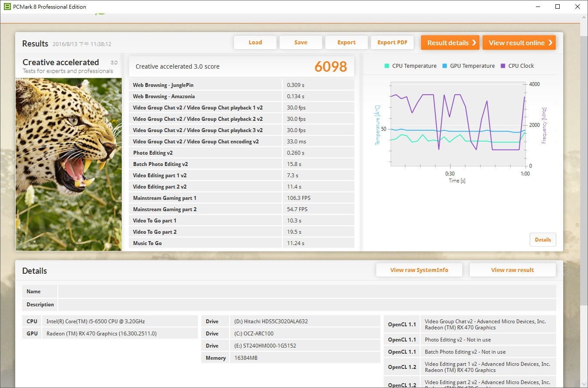The image size is (588, 388).
Task: Click the Load button
Action: [255, 43]
